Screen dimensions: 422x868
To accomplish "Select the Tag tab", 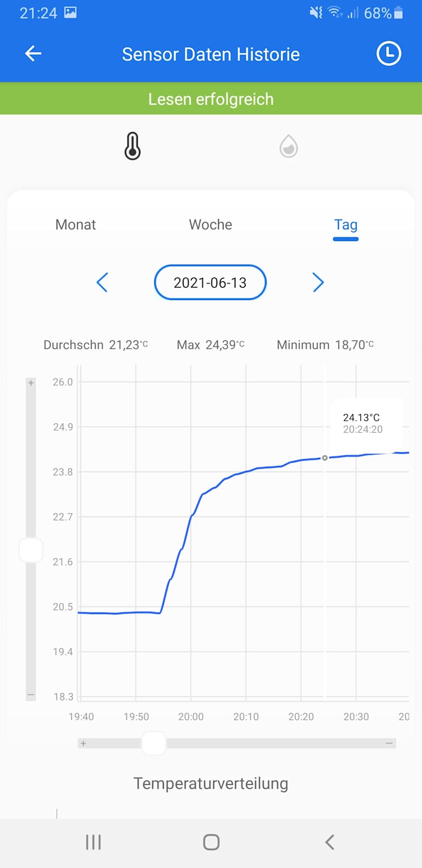I will pyautogui.click(x=345, y=225).
